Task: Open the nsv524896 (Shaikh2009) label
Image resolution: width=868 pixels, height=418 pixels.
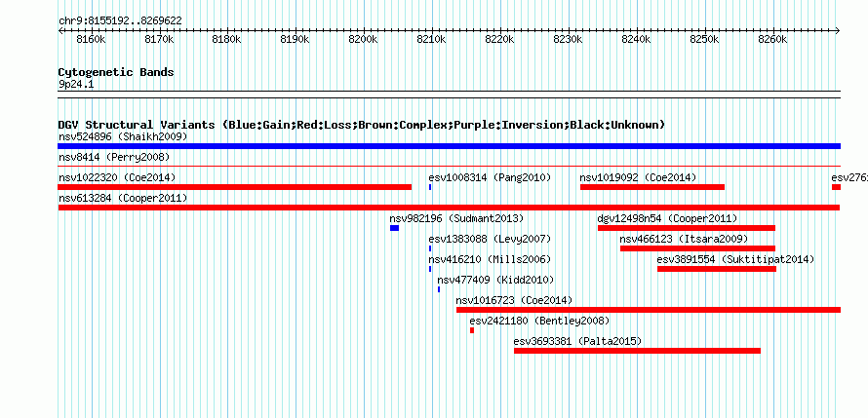Action: [x=123, y=136]
